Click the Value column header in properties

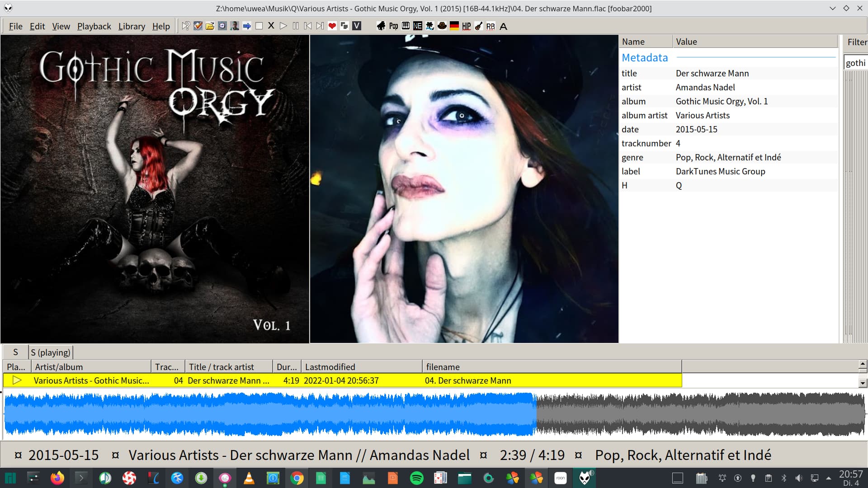click(x=755, y=42)
